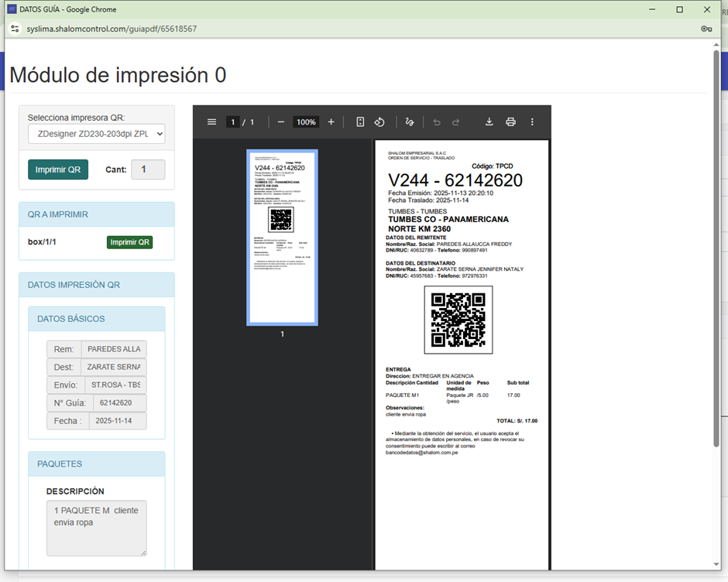Image resolution: width=728 pixels, height=582 pixels.
Task: Click the fit to page icon
Action: pyautogui.click(x=360, y=122)
